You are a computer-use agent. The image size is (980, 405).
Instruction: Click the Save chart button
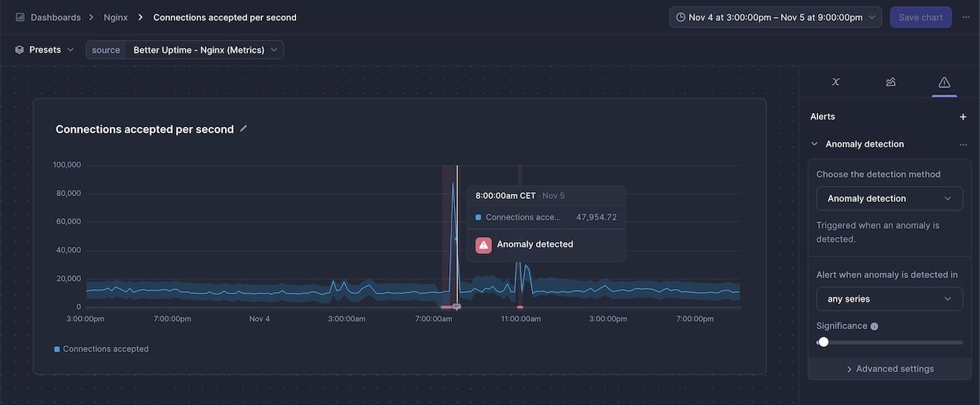coord(921,17)
